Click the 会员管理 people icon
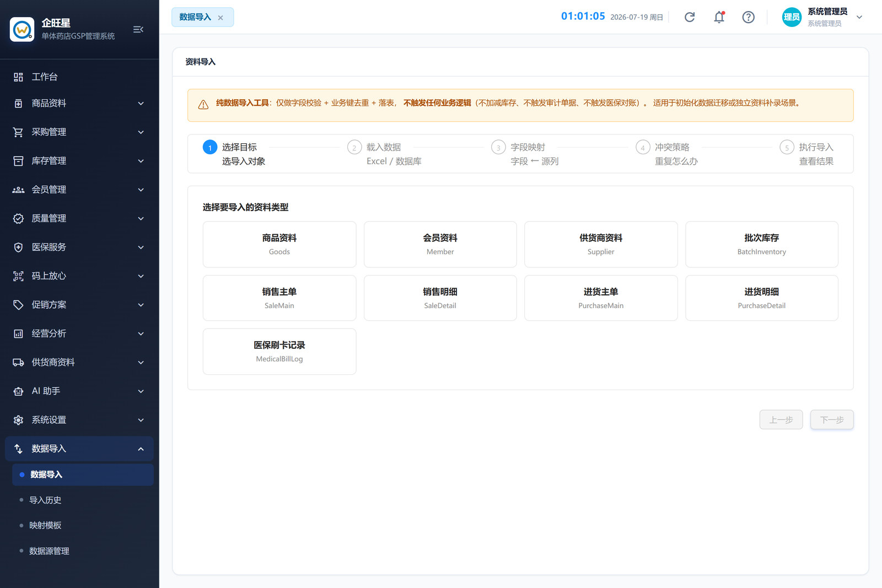This screenshot has width=882, height=588. (x=18, y=190)
